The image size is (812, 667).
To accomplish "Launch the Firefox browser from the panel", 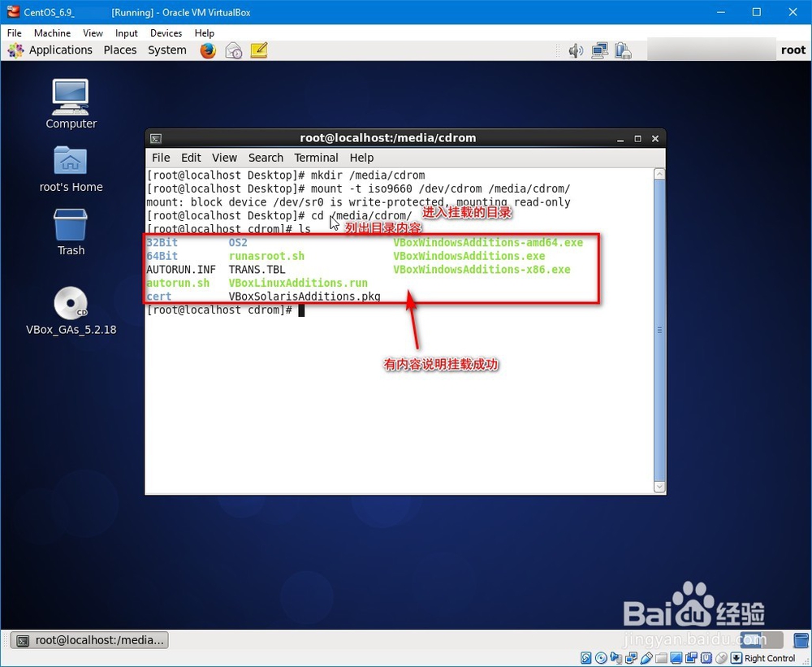I will coord(208,50).
